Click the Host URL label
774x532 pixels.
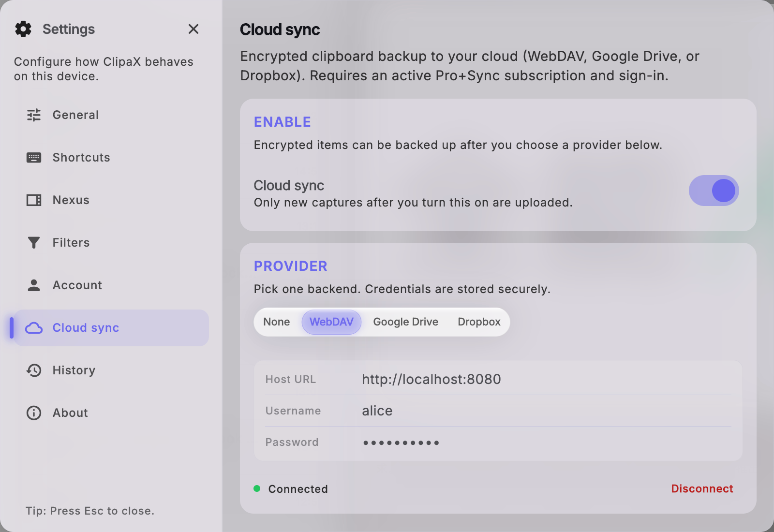coord(290,379)
